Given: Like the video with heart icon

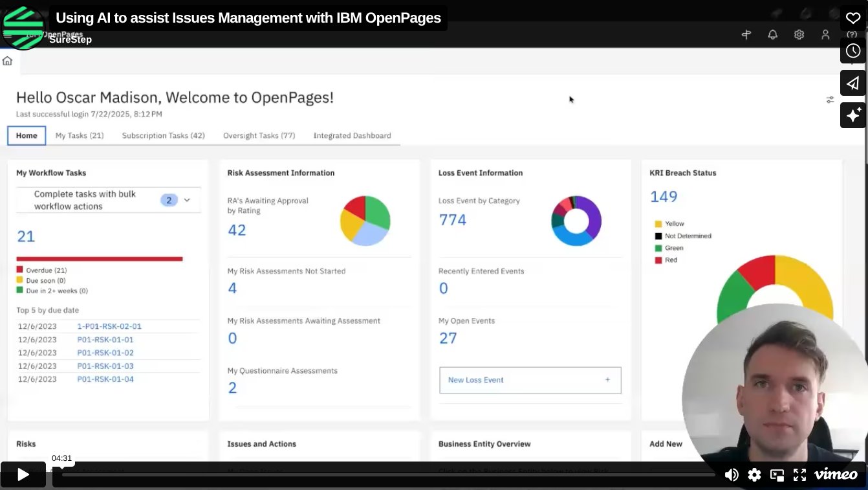Looking at the screenshot, I should 853,18.
